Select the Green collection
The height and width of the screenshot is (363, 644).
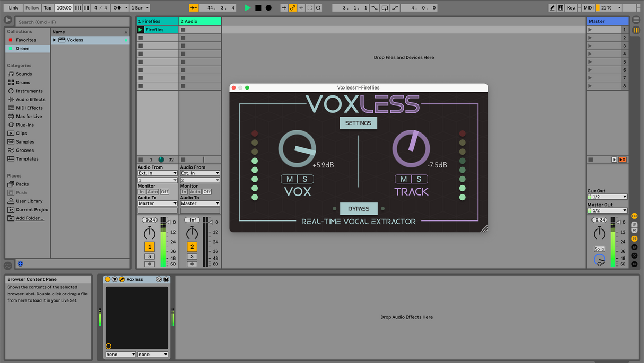point(22,49)
